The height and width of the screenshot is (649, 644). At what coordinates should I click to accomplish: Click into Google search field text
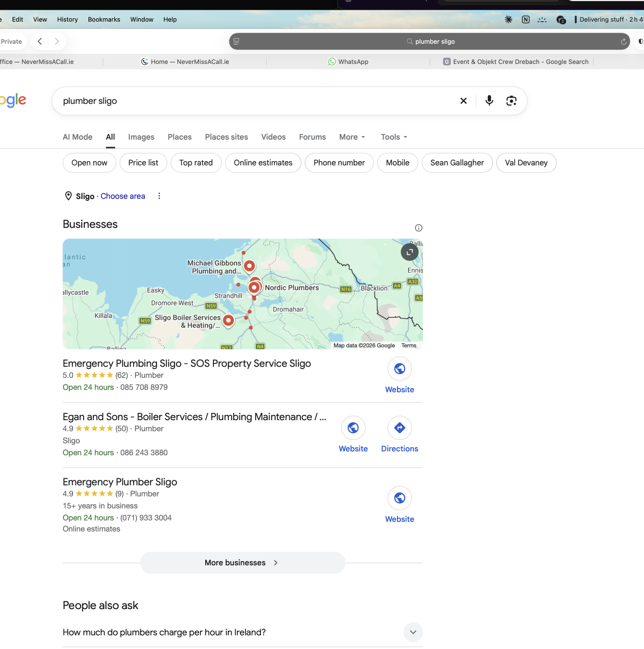coord(90,101)
